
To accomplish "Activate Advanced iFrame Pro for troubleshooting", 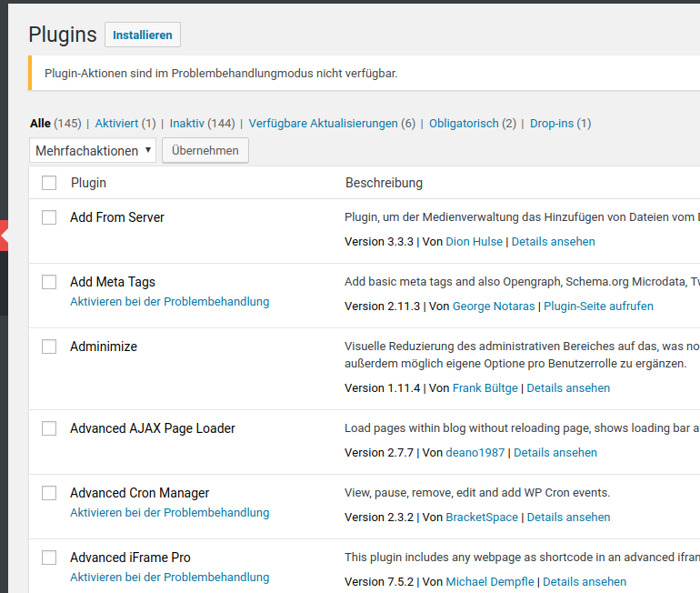I will point(170,578).
